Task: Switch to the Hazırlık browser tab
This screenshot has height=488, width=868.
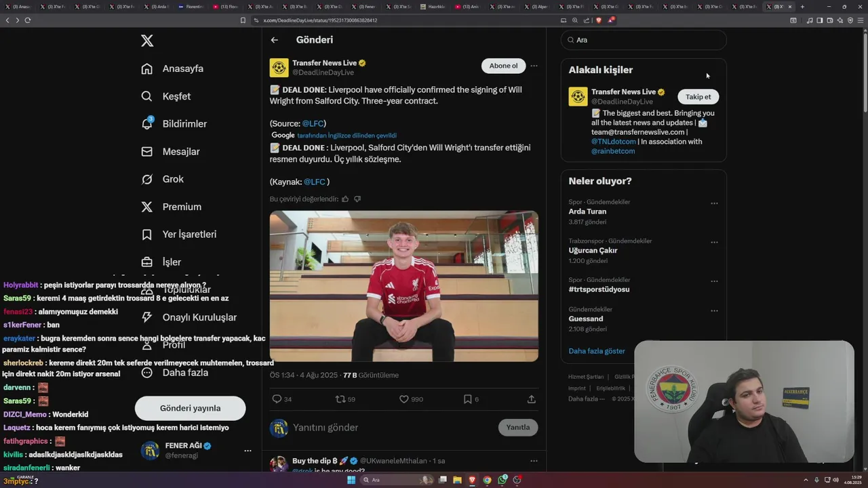Action: [x=433, y=7]
